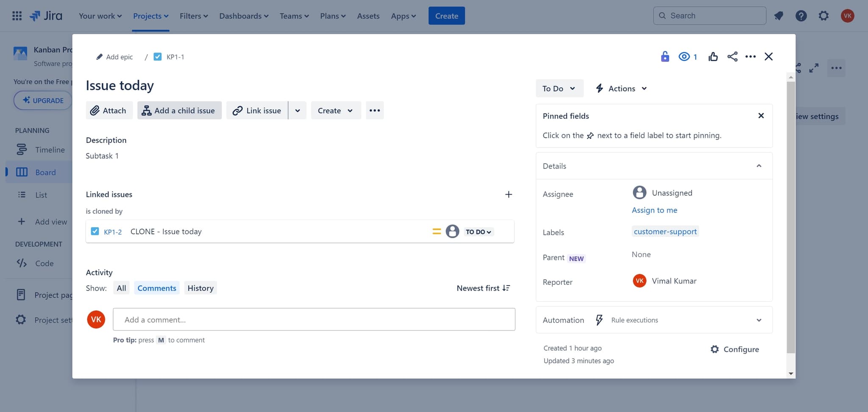868x412 pixels.
Task: Open the Filters menu in navigation bar
Action: [x=194, y=16]
